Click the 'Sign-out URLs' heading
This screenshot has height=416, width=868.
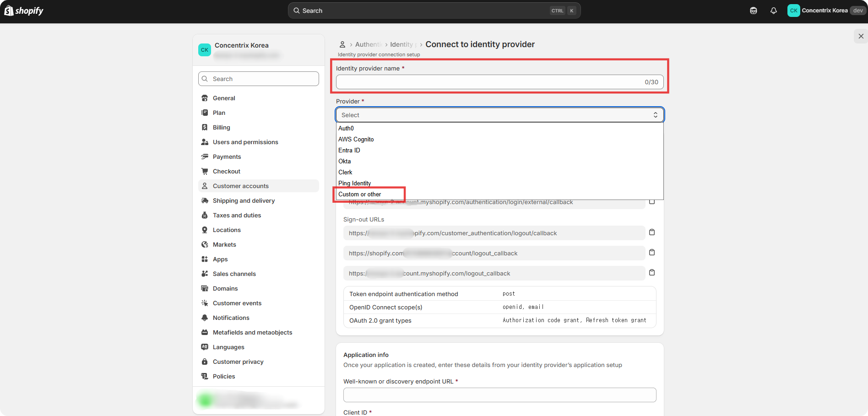364,219
